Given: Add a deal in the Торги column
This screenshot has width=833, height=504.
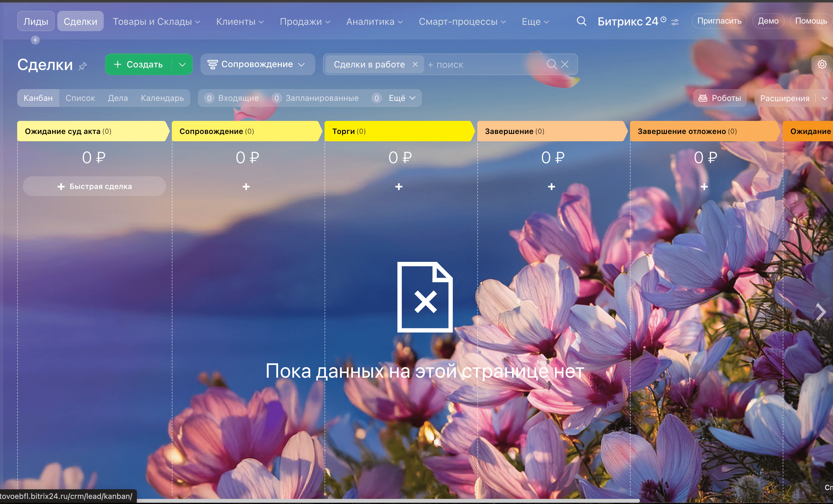Looking at the screenshot, I should (x=399, y=186).
